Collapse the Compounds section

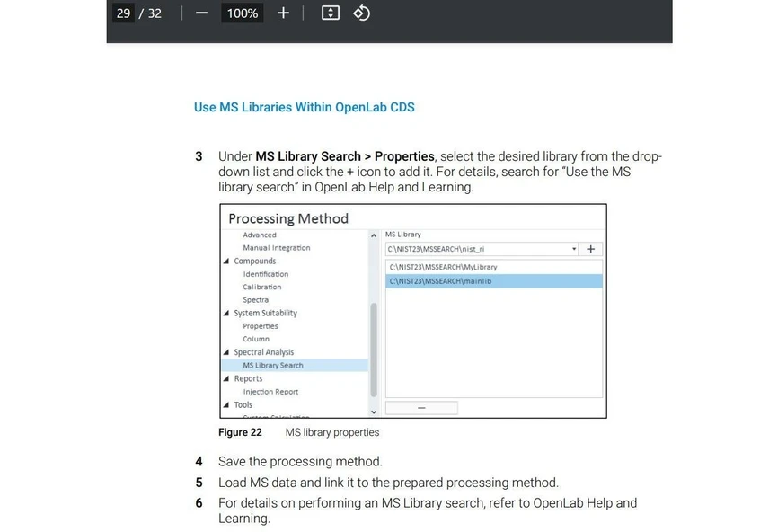[x=227, y=261]
